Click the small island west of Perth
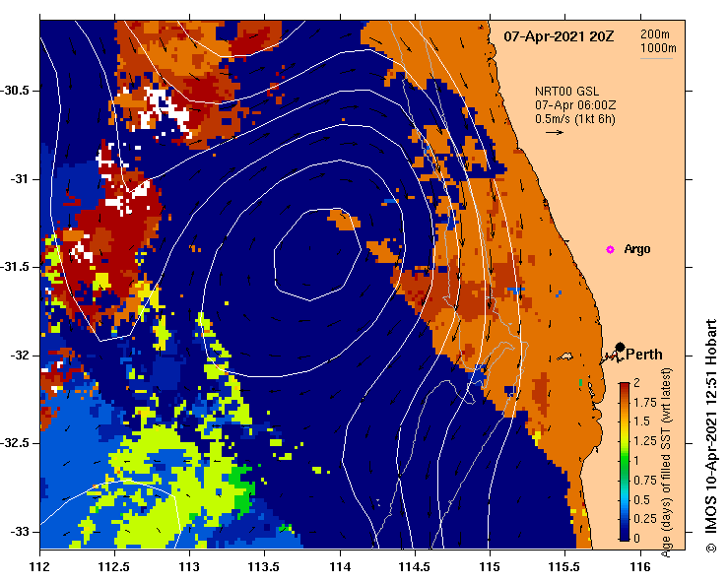The width and height of the screenshot is (728, 583). 565,356
